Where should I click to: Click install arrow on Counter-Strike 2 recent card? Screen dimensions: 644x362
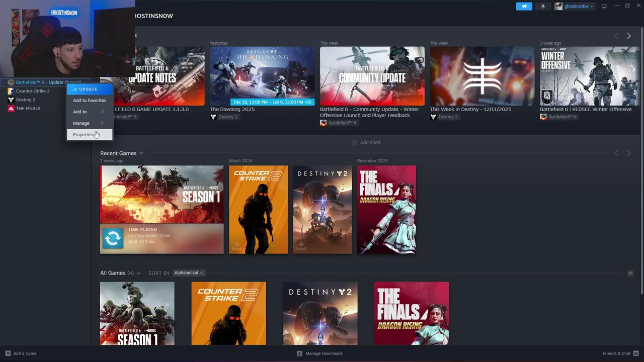[x=237, y=245]
